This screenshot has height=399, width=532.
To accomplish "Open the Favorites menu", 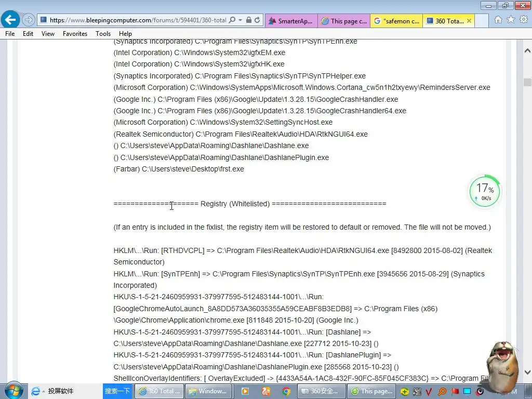I will click(x=75, y=34).
